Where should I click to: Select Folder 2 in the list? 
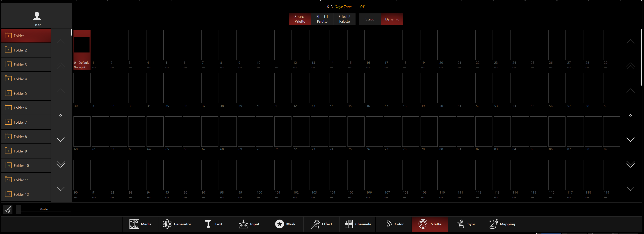click(26, 50)
